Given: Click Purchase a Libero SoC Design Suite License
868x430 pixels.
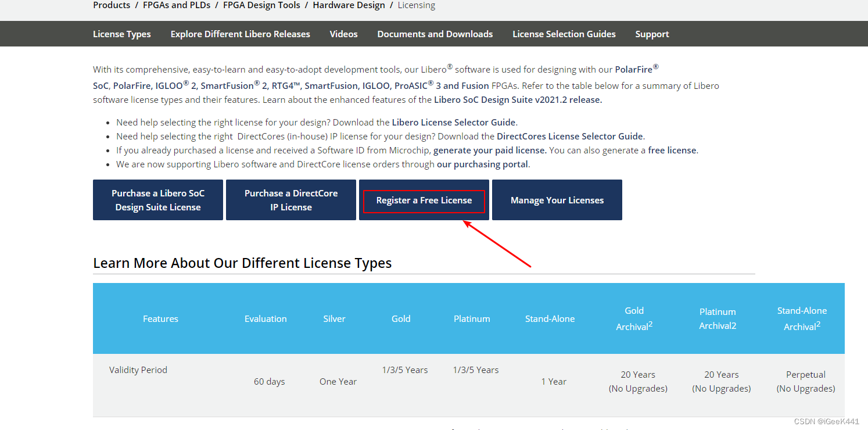Looking at the screenshot, I should tap(158, 200).
